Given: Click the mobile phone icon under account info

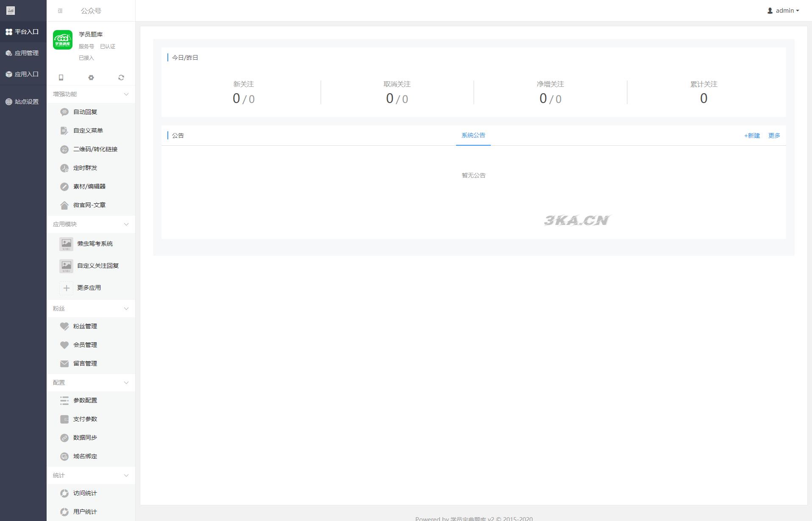Looking at the screenshot, I should pos(61,78).
